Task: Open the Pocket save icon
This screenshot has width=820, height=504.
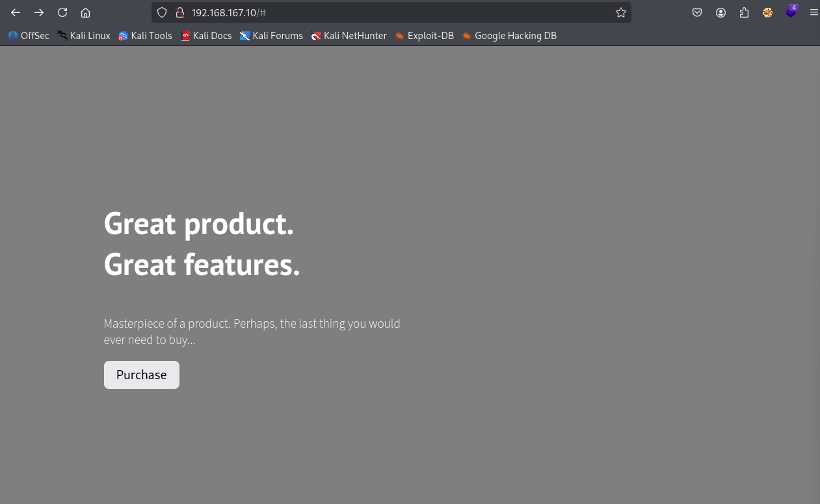Action: point(697,12)
